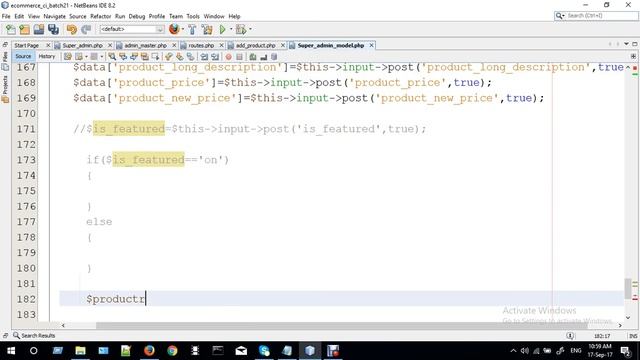Click the vertical scrollbar thumb in editor
640x360 pixels.
pyautogui.click(x=628, y=288)
